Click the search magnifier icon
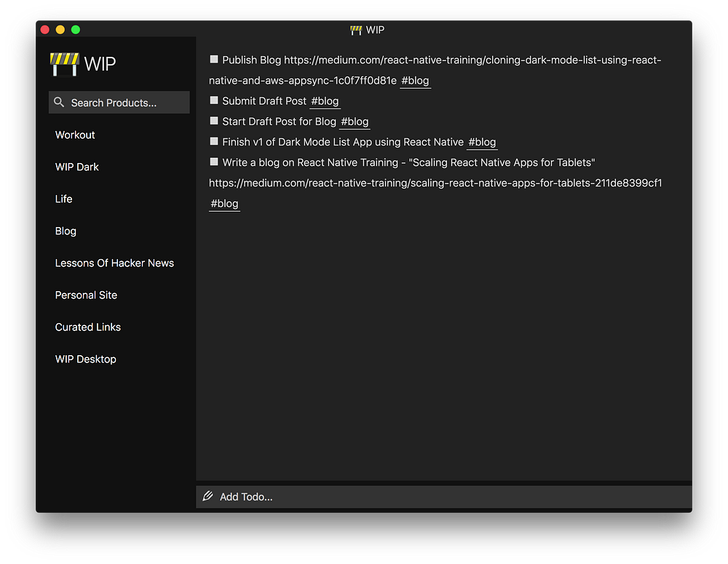Viewport: 728px width, 564px height. point(59,103)
